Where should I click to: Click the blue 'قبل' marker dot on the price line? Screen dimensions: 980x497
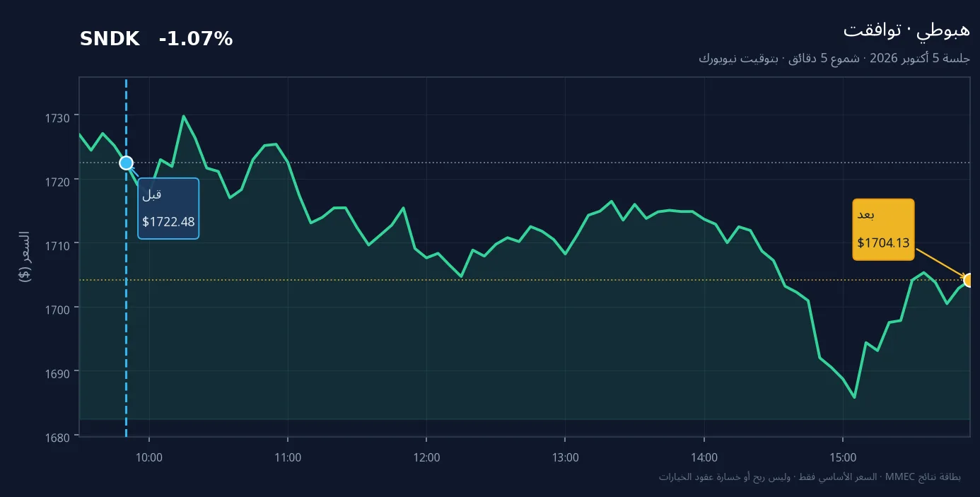coord(126,163)
